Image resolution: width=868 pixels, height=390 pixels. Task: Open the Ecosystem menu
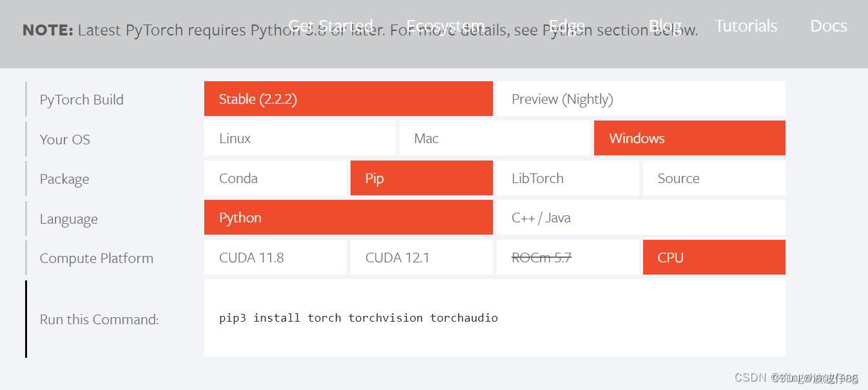point(445,26)
